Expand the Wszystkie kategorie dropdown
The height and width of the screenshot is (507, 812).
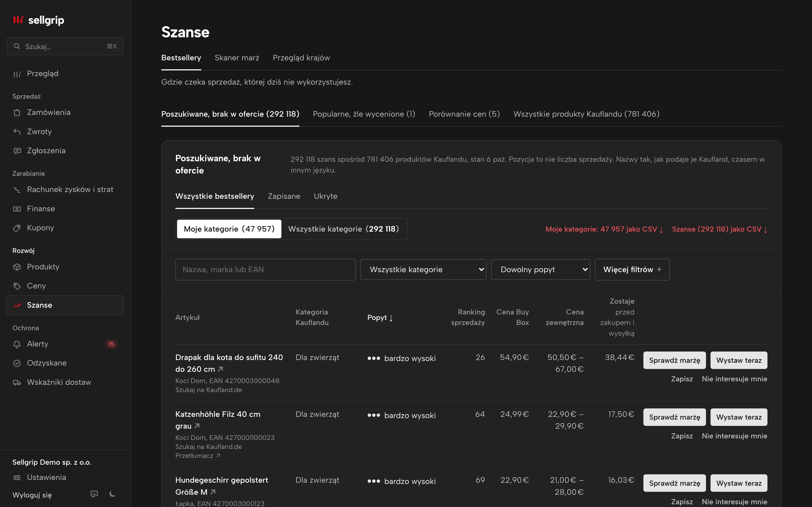(x=423, y=270)
